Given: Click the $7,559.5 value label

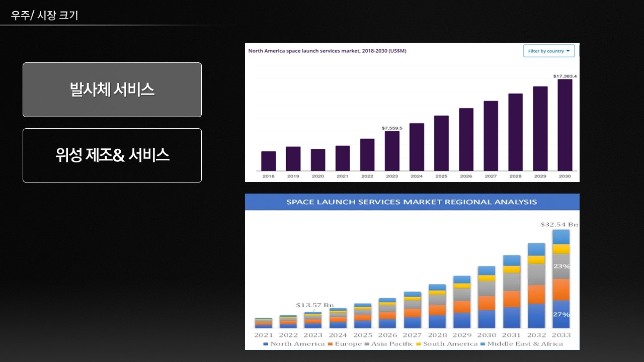Looking at the screenshot, I should click(392, 128).
